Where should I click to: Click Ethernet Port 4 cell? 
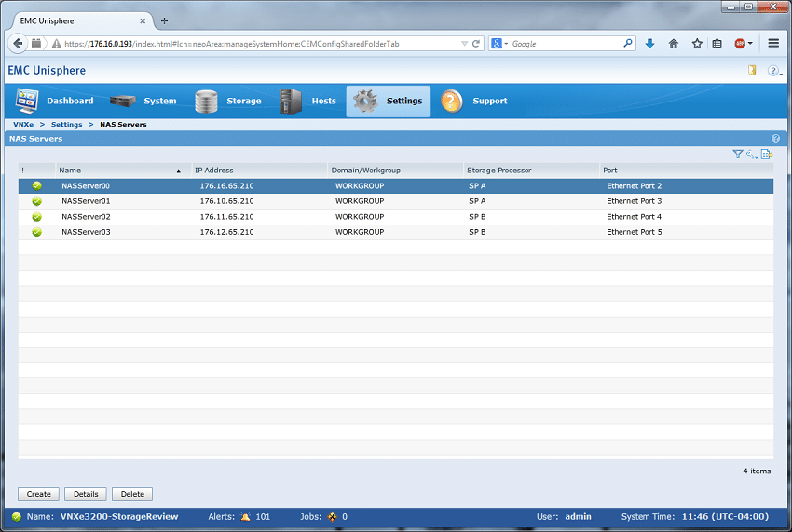click(634, 217)
